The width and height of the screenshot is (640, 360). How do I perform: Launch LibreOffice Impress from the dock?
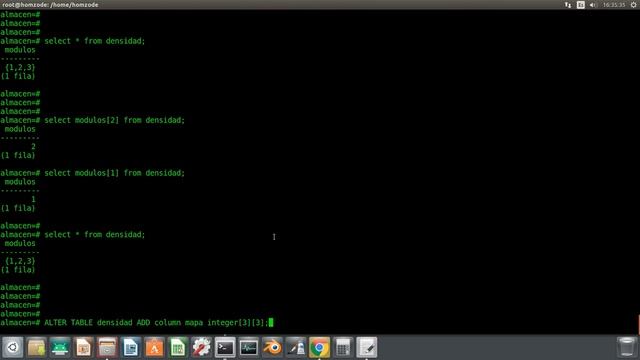coord(84,347)
